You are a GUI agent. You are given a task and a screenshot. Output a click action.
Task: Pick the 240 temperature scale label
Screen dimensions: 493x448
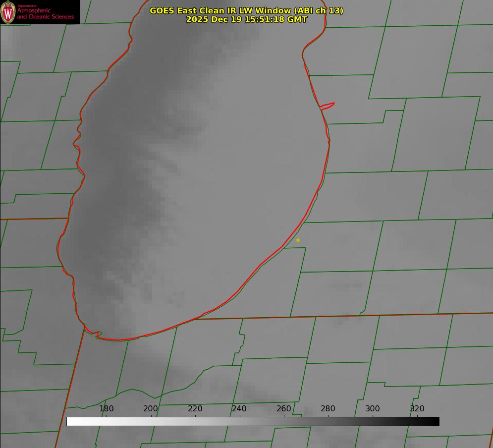click(x=239, y=408)
